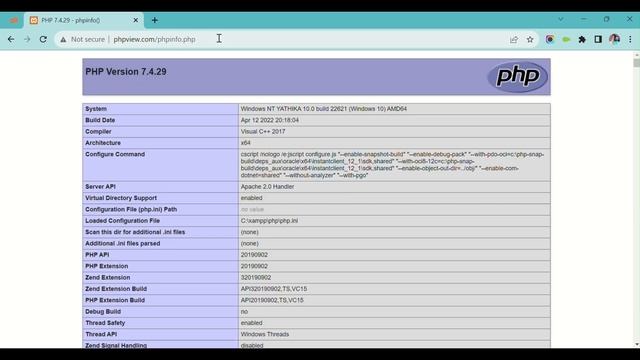Click the Thread Safety label
The height and width of the screenshot is (360, 640).
[x=105, y=323]
